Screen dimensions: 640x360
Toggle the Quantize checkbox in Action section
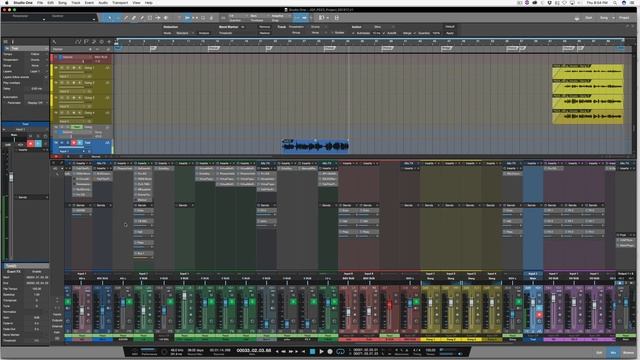tap(416, 33)
